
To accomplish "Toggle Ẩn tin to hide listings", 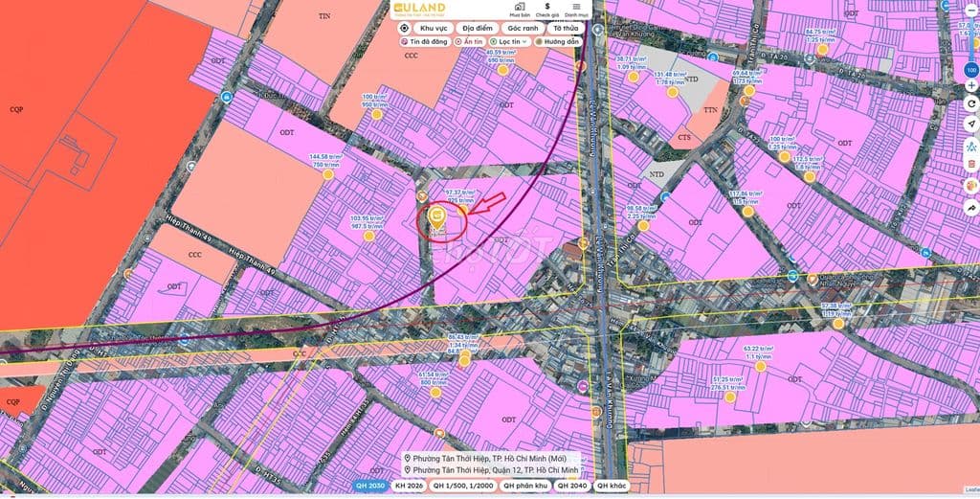I will point(469,42).
